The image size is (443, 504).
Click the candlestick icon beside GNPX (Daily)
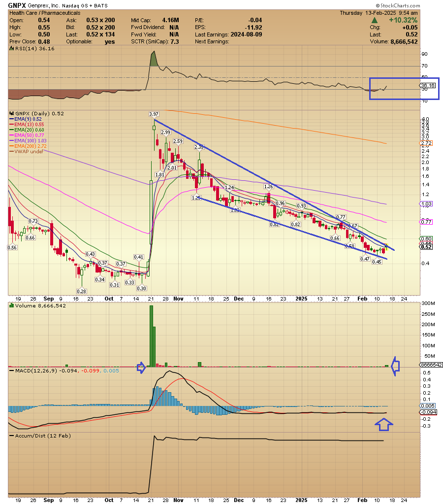pyautogui.click(x=11, y=113)
